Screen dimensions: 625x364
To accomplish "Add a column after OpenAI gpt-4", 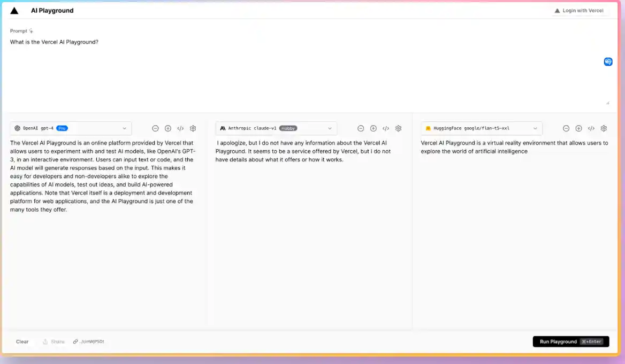I will click(x=168, y=128).
